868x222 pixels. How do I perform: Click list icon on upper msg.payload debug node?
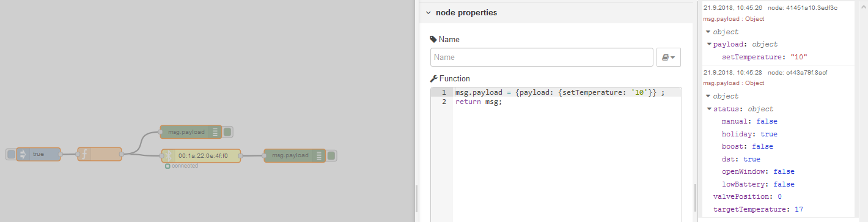tap(215, 131)
